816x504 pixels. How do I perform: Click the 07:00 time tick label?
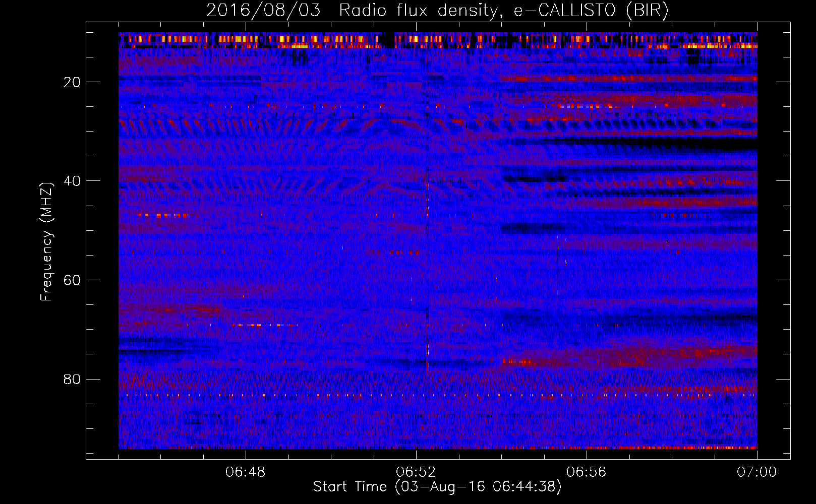coord(757,472)
